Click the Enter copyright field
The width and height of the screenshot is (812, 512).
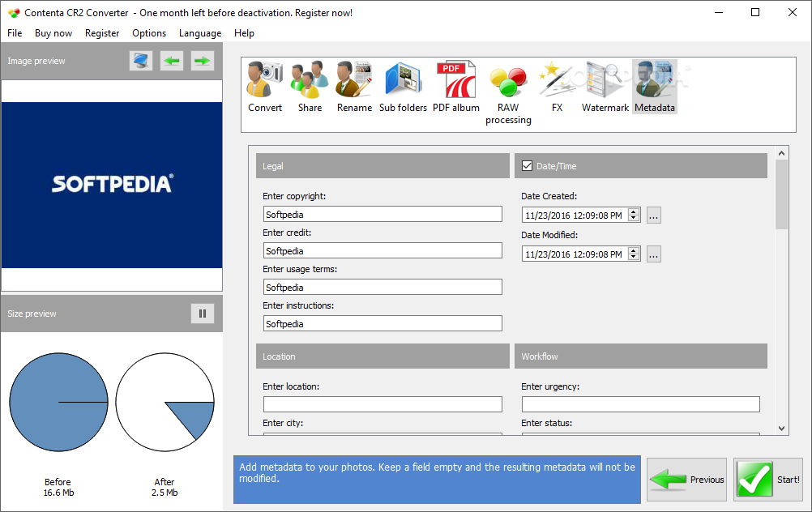coord(382,215)
